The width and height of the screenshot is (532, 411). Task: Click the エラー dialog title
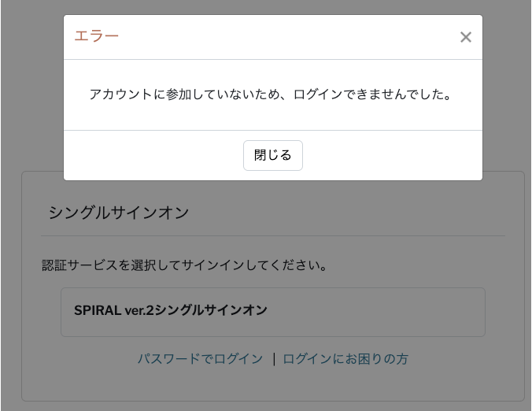pyautogui.click(x=96, y=36)
